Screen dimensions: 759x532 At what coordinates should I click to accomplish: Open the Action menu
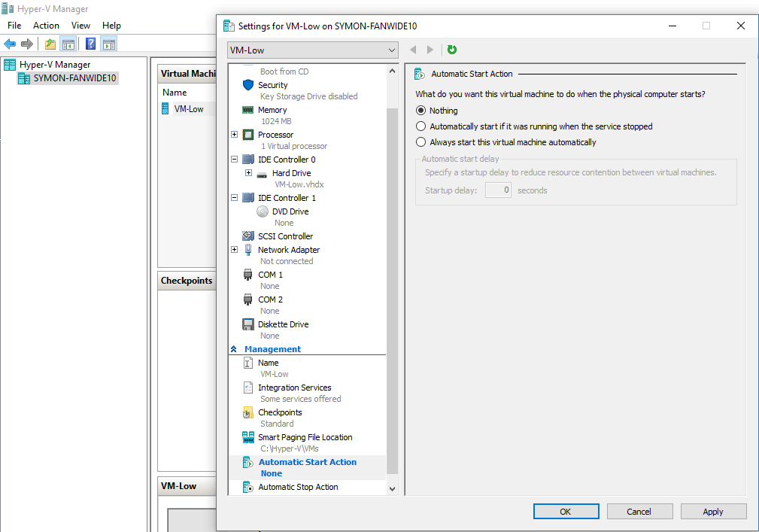tap(46, 25)
